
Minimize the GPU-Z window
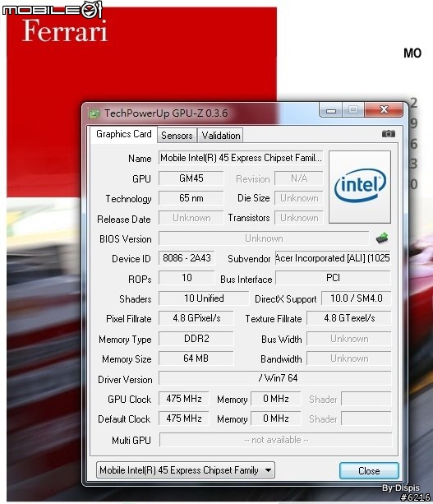331,110
